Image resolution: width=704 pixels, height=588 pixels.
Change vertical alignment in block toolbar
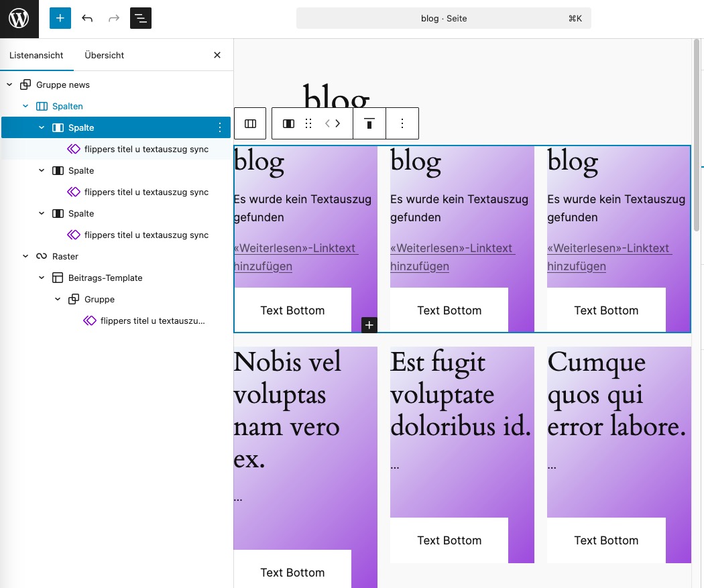click(369, 123)
